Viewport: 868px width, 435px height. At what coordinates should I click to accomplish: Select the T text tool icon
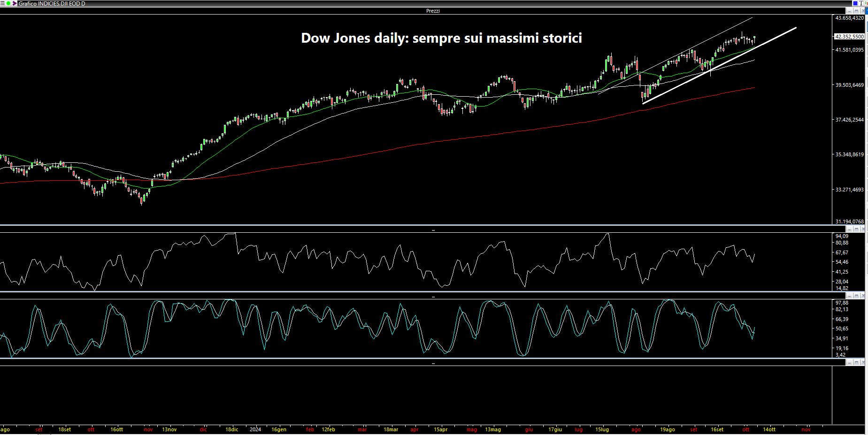coord(861,3)
